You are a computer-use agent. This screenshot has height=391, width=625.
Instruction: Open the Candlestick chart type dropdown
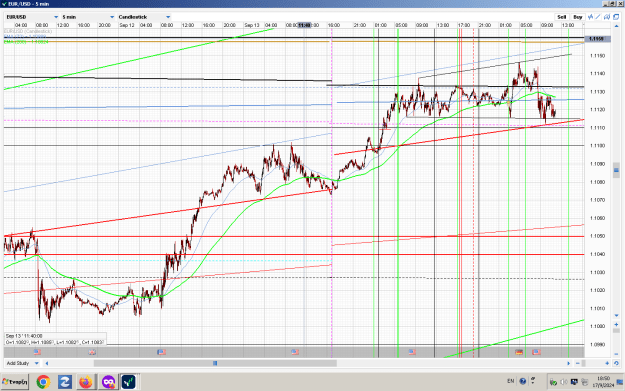click(x=144, y=17)
